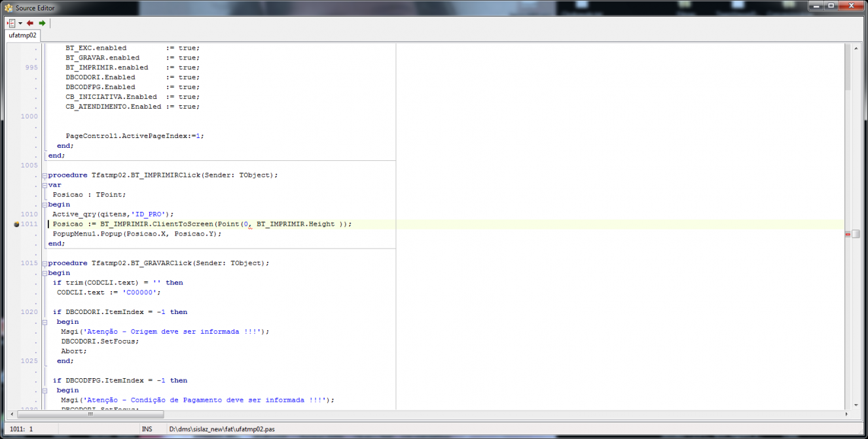Click the BT_IMPRIMIR.enabled := true line
The height and width of the screenshot is (439, 868).
(x=132, y=67)
